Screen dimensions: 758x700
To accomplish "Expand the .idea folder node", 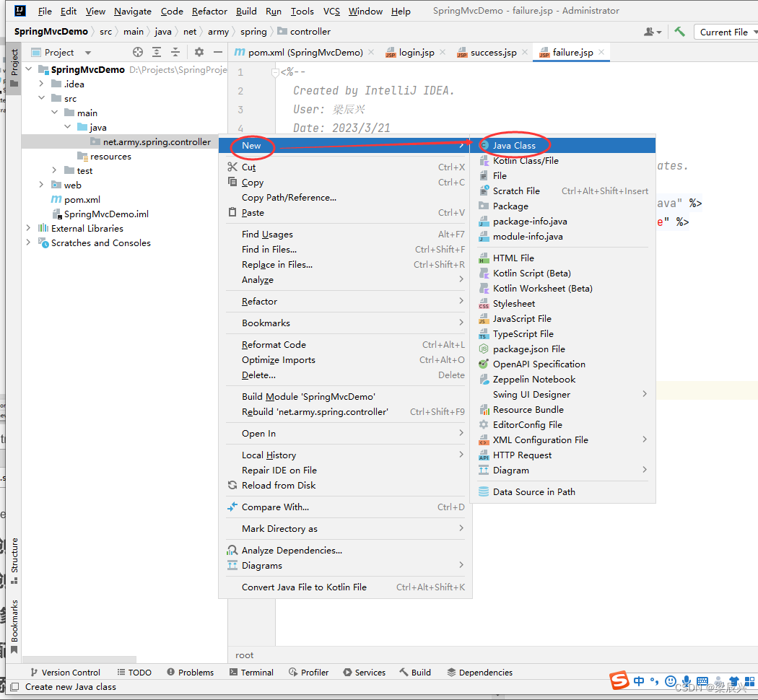I will [42, 84].
